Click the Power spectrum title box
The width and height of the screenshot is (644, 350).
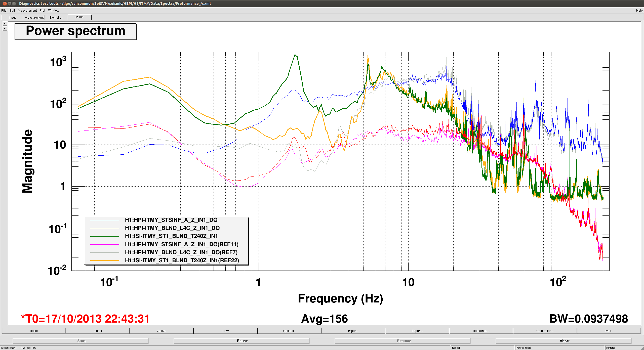click(75, 31)
